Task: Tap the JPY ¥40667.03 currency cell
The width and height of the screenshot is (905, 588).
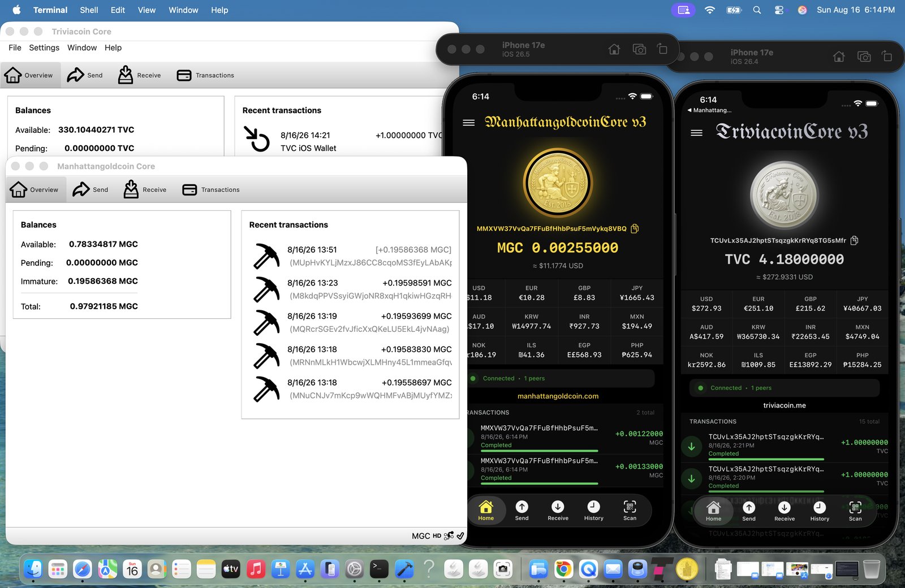Action: coord(862,304)
